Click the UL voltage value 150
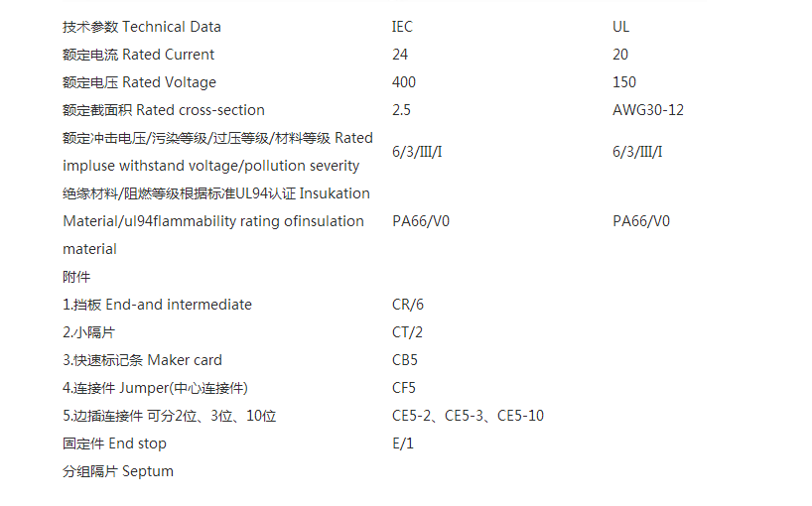 (x=624, y=82)
